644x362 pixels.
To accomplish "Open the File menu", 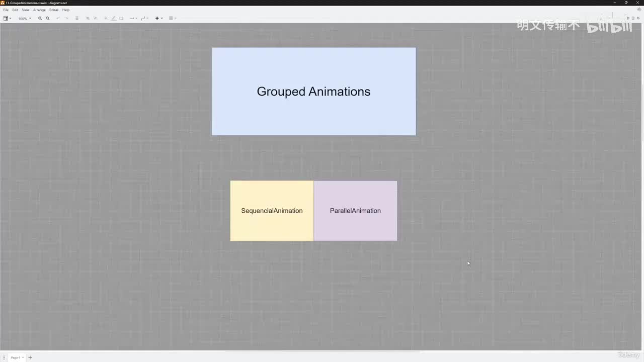I will (6, 10).
